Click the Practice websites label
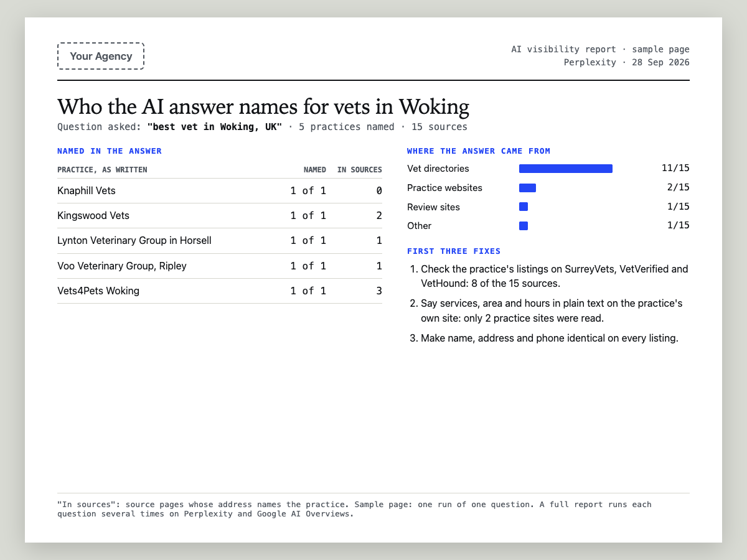Image resolution: width=747 pixels, height=560 pixels. (444, 188)
